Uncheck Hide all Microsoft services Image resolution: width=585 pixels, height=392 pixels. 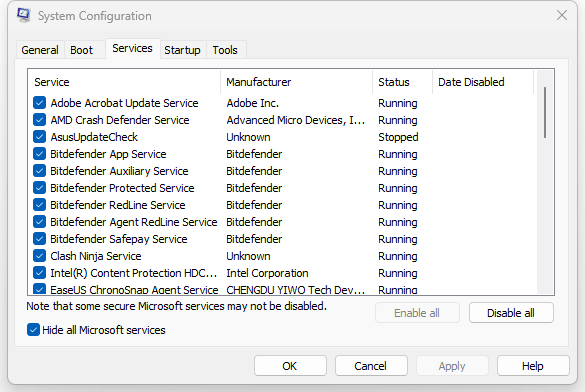tap(33, 330)
